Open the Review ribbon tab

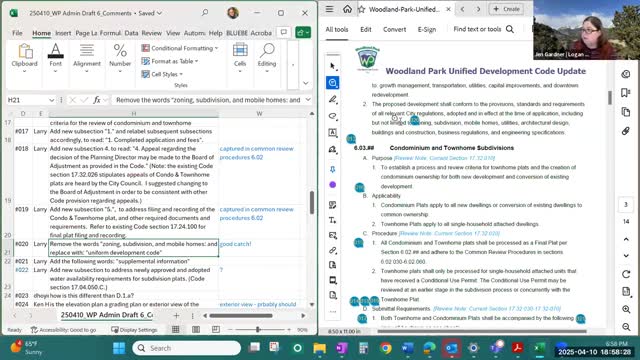151,33
